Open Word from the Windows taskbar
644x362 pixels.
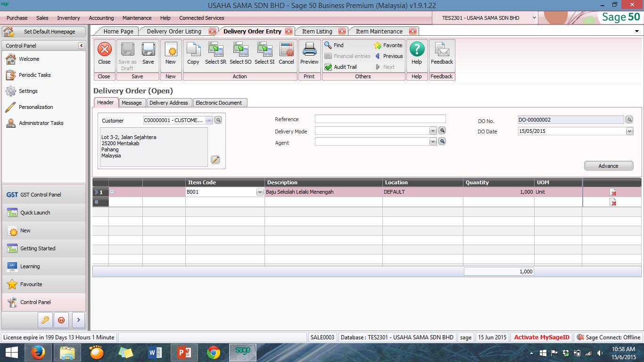(x=155, y=352)
